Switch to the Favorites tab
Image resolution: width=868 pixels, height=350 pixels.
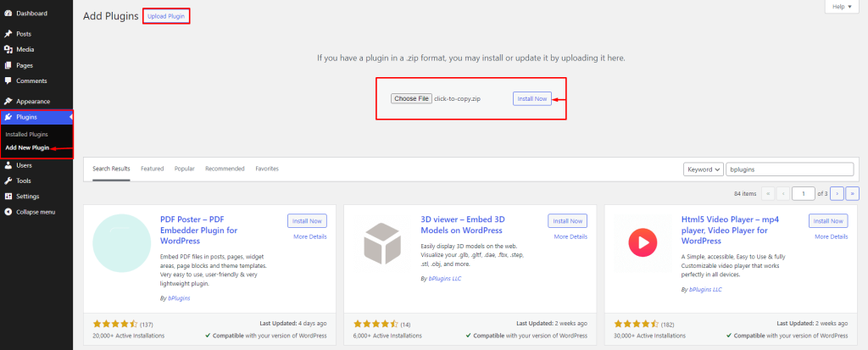click(x=267, y=169)
